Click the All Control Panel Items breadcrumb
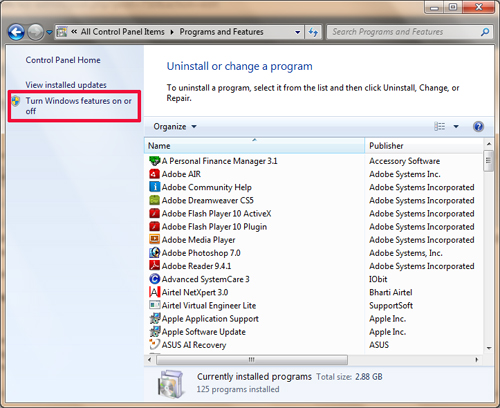Viewport: 500px width, 408px height. pos(123,32)
